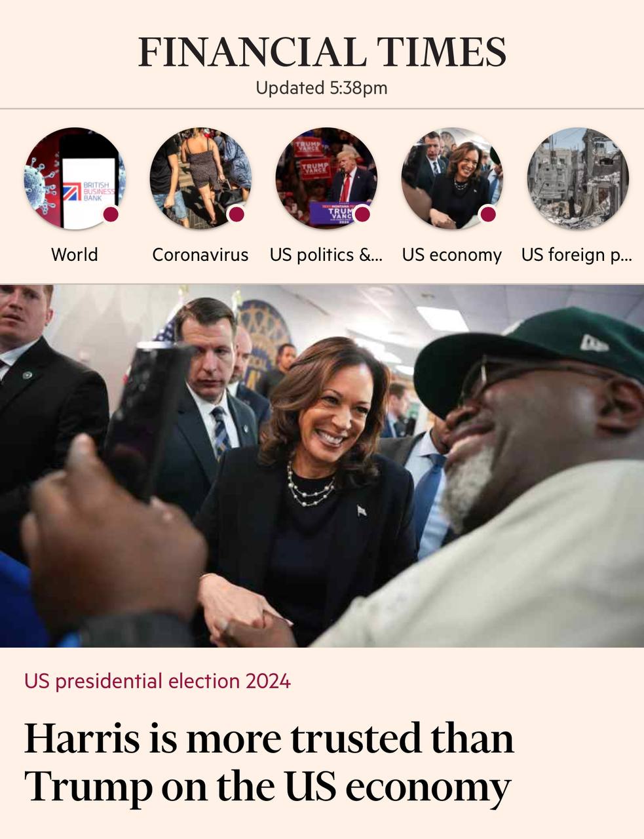Click the British Business Bank logo image
644x839 pixels.
click(88, 191)
